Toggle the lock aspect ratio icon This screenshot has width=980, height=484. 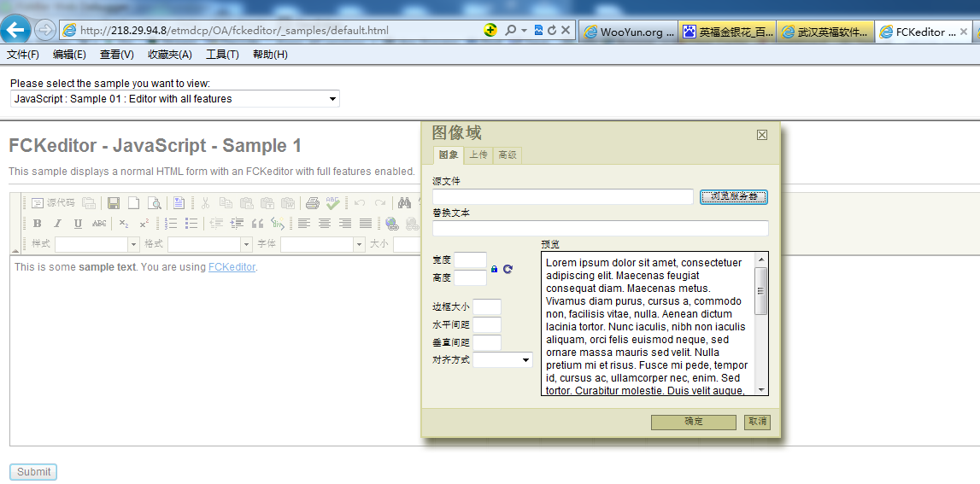point(495,269)
